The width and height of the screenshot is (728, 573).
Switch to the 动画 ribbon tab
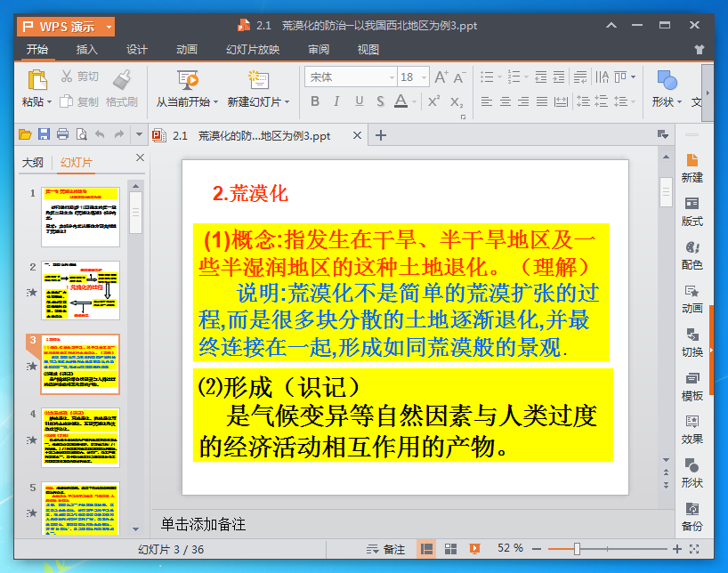[187, 50]
